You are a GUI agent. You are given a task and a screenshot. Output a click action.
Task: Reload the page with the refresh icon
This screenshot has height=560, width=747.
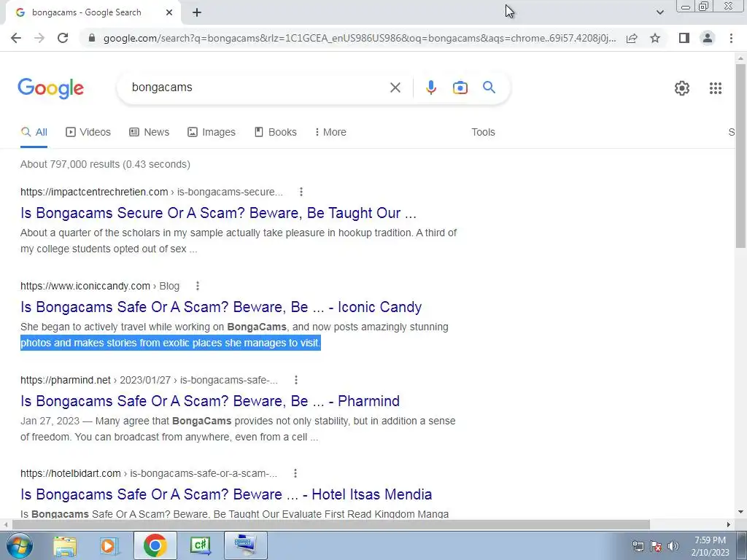[x=63, y=38]
